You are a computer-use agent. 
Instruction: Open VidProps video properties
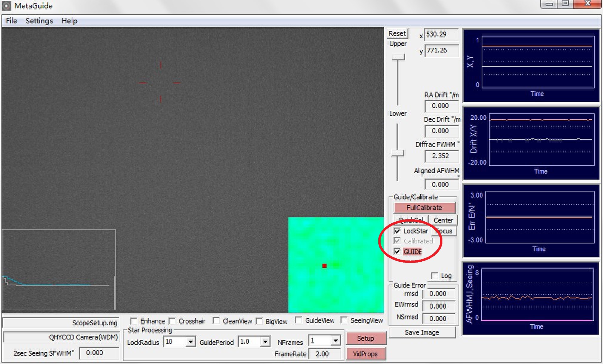click(x=365, y=354)
